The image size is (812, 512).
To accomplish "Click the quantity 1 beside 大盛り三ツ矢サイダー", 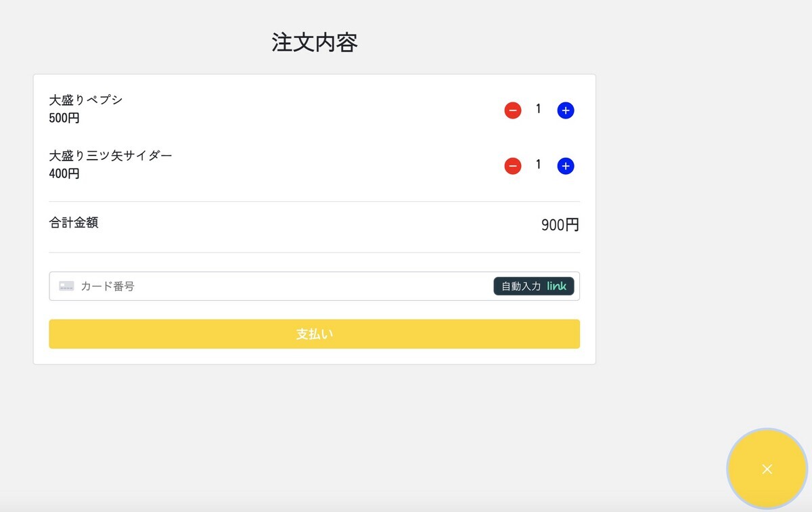I will coord(538,164).
